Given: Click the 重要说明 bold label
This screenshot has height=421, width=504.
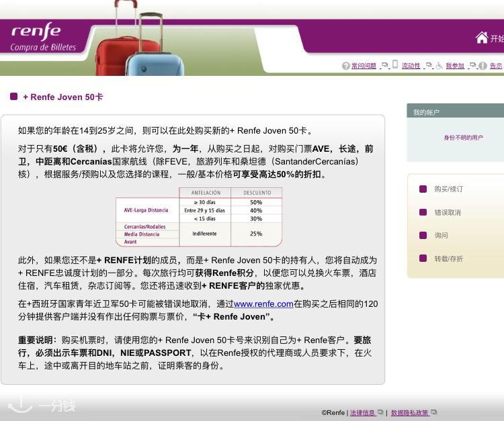Looking at the screenshot, I should (x=36, y=340).
